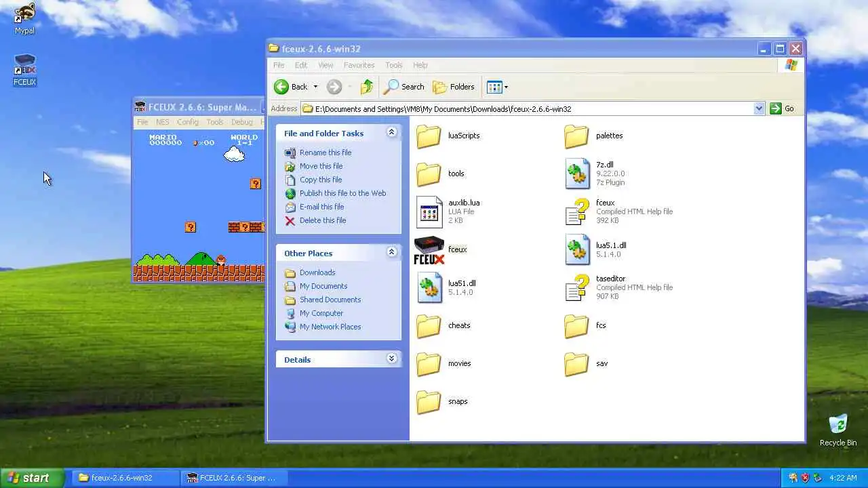Image resolution: width=868 pixels, height=488 pixels.
Task: Select the movies folder icon
Action: pyautogui.click(x=429, y=364)
